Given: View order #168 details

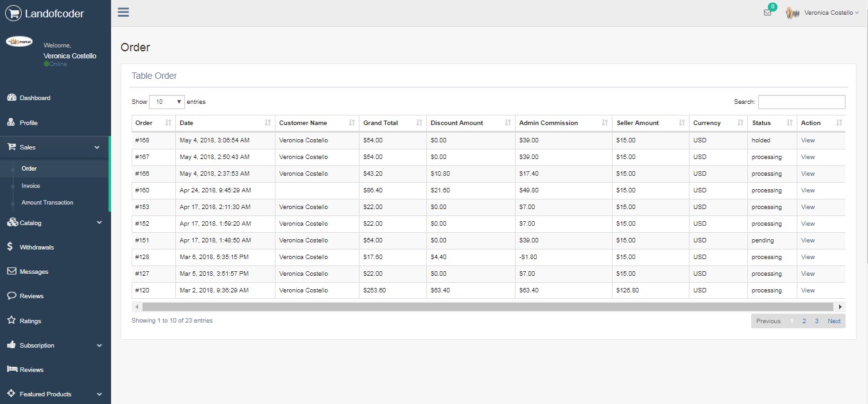Looking at the screenshot, I should [x=808, y=140].
